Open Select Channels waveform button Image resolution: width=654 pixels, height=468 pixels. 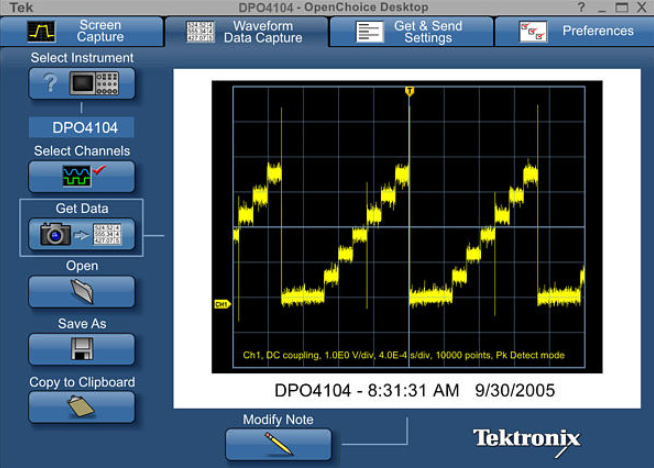[82, 176]
